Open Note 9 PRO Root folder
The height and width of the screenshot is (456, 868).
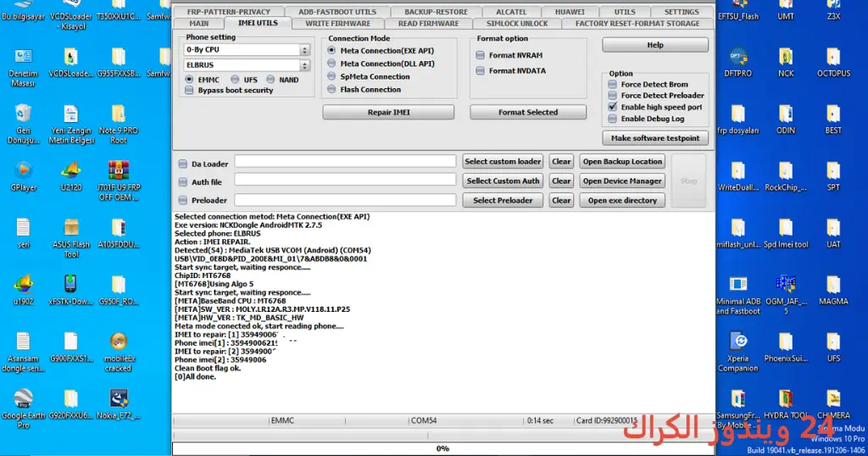point(119,124)
